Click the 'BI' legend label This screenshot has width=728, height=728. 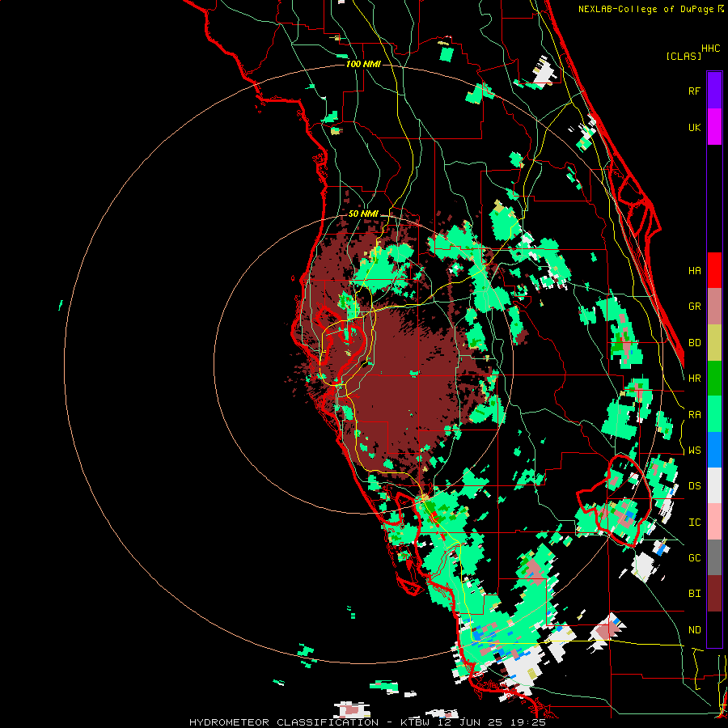tap(694, 594)
